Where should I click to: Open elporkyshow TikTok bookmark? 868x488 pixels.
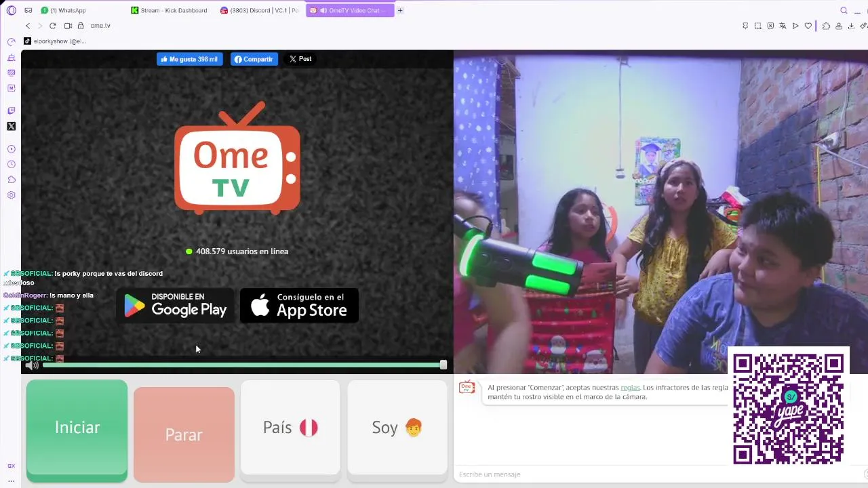pos(55,41)
